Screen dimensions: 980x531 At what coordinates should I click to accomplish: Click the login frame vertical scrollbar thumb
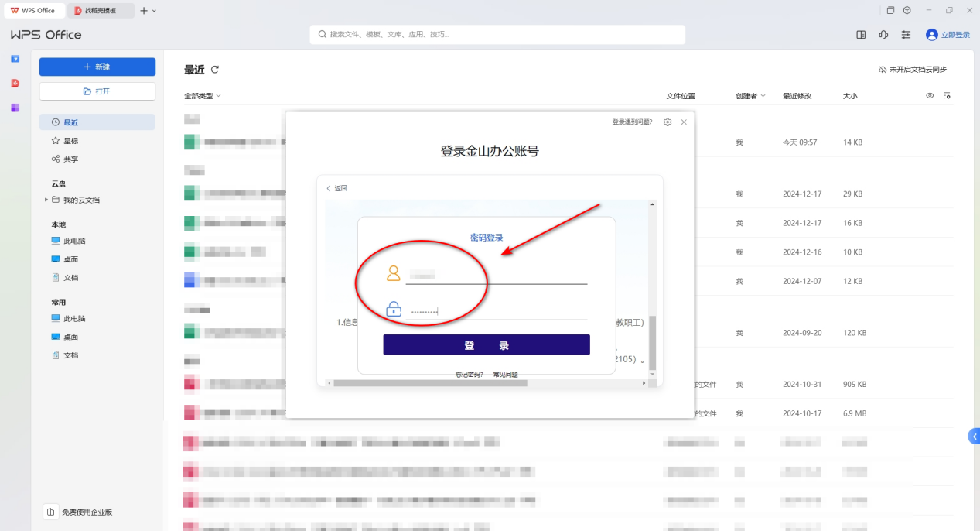click(x=652, y=342)
